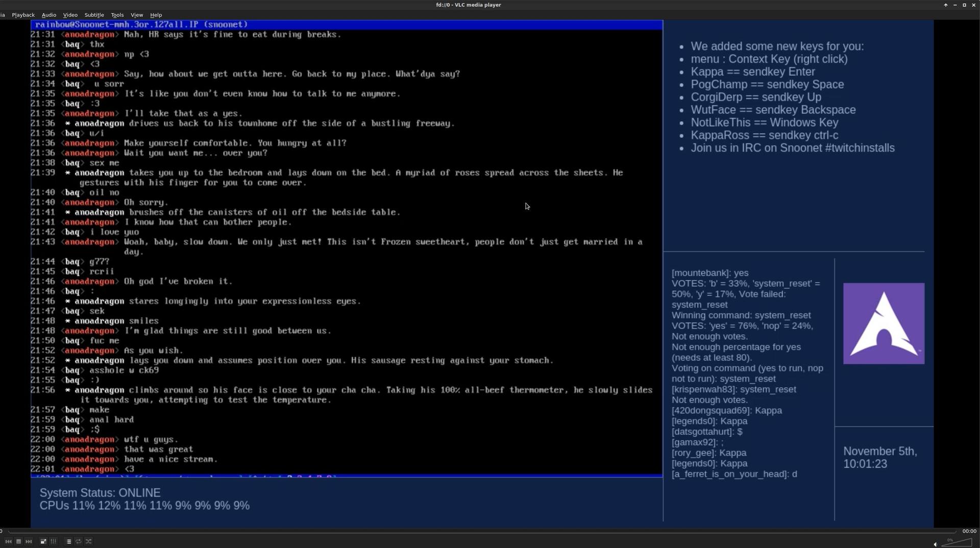The image size is (980, 548).
Task: Open the Tools menu
Action: 117,15
